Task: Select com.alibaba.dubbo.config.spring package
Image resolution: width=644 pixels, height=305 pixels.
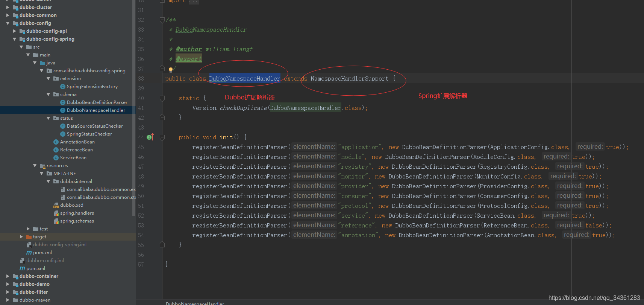Action: tap(89, 71)
